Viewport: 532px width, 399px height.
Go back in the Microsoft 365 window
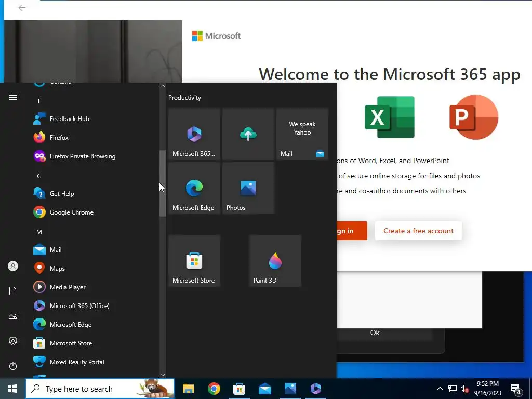tap(22, 8)
